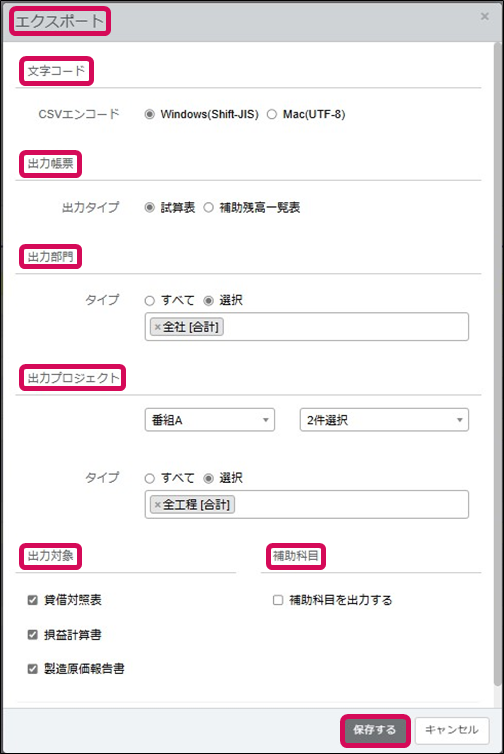
Task: Toggle 貸借対照表 checkbox
Action: (x=33, y=600)
